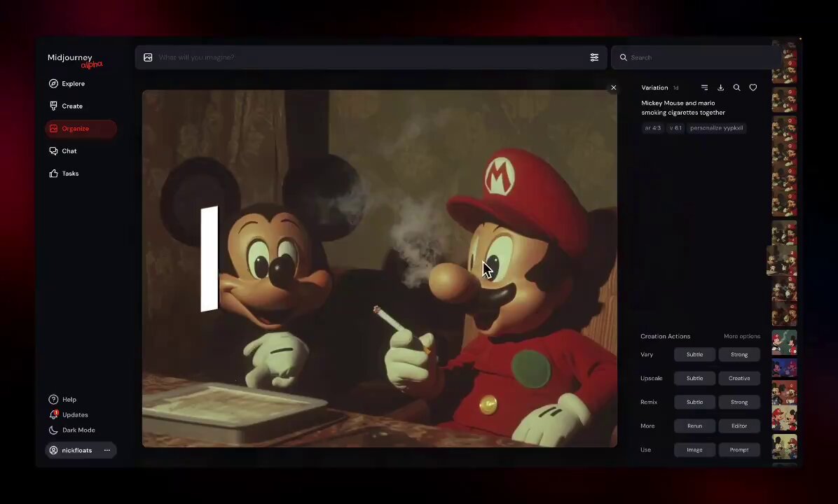Click the Rerun button

point(695,426)
